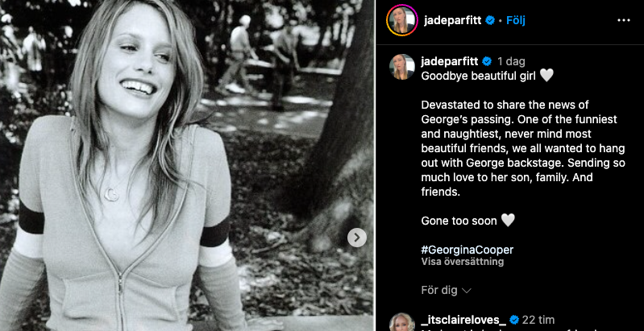Viewport: 644px width, 331px height.
Task: Click the caption text about George's passing
Action: coord(523,148)
